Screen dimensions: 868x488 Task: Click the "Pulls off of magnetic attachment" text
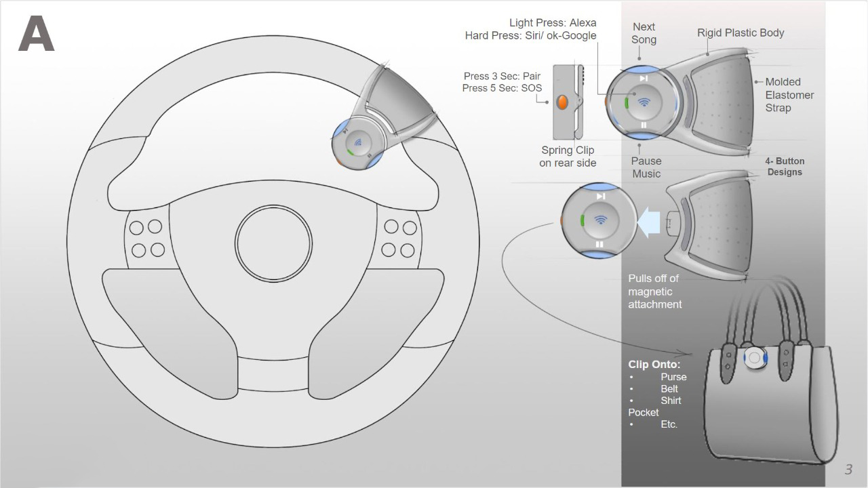pos(654,291)
